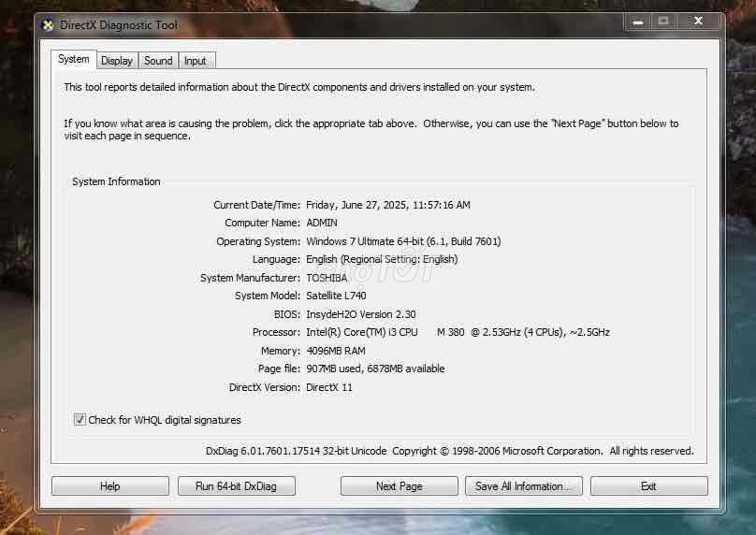Image resolution: width=756 pixels, height=535 pixels.
Task: Click DirectX Version value DirectX 11
Action: pos(328,387)
